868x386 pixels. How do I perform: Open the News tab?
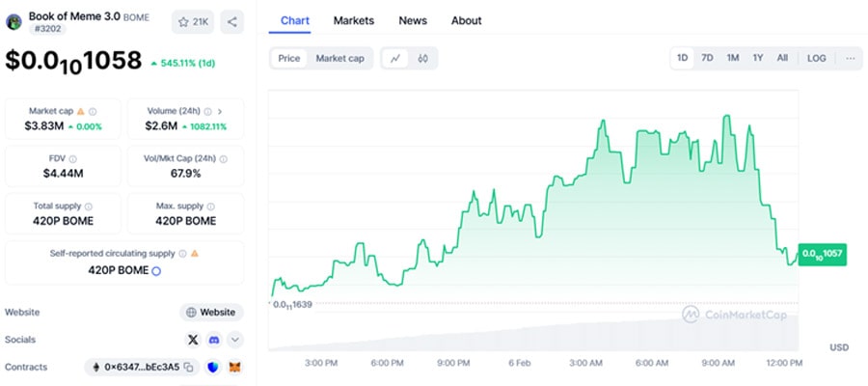[413, 20]
